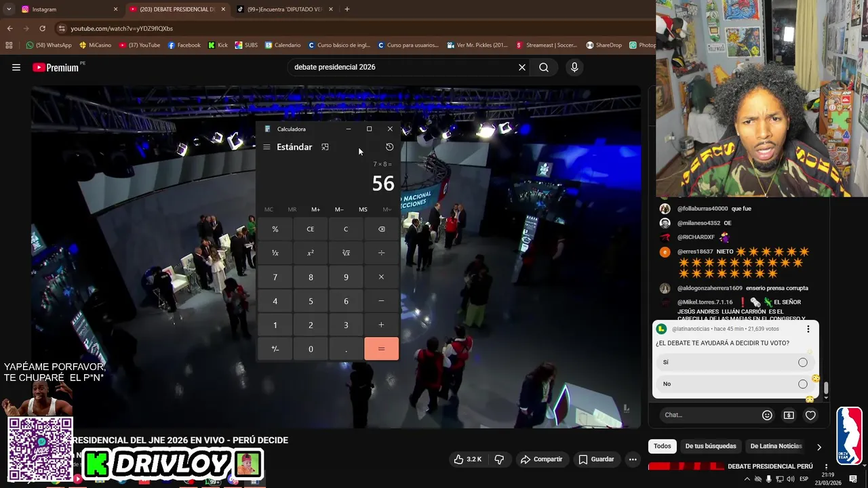Show hidden system tray icons chevron
Screen dimensions: 868x488
tap(747, 479)
